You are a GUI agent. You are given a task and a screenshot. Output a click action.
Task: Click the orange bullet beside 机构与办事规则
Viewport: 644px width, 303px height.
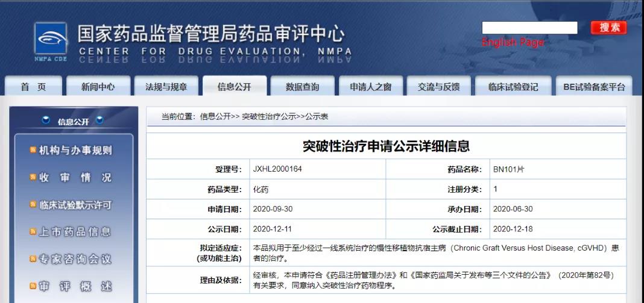[33, 150]
